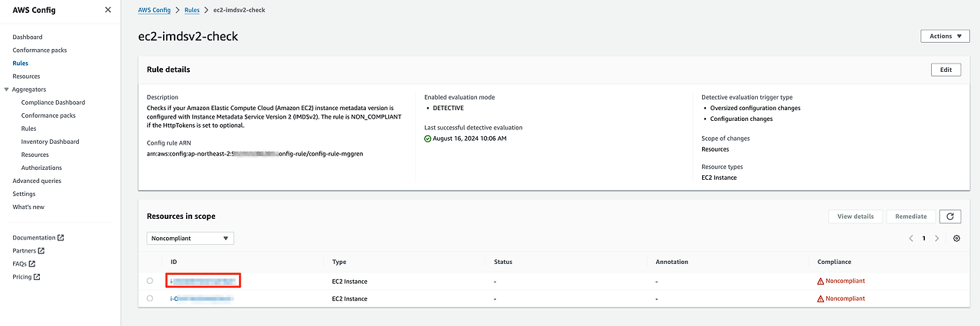Refresh the Resources in scope list
The height and width of the screenshot is (326, 980).
pos(950,217)
